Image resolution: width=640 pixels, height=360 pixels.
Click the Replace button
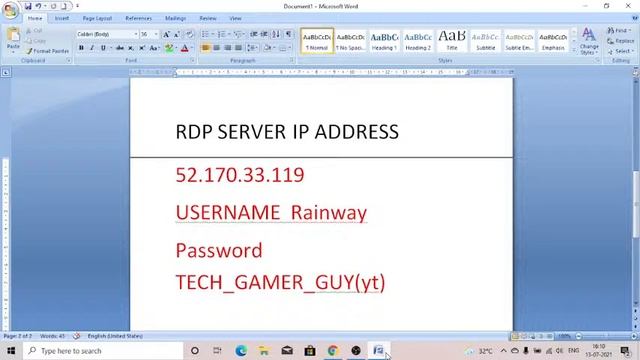click(620, 41)
